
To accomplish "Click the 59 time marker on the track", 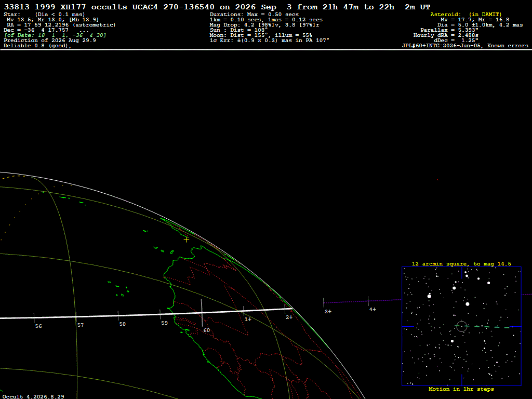I will click(164, 323).
